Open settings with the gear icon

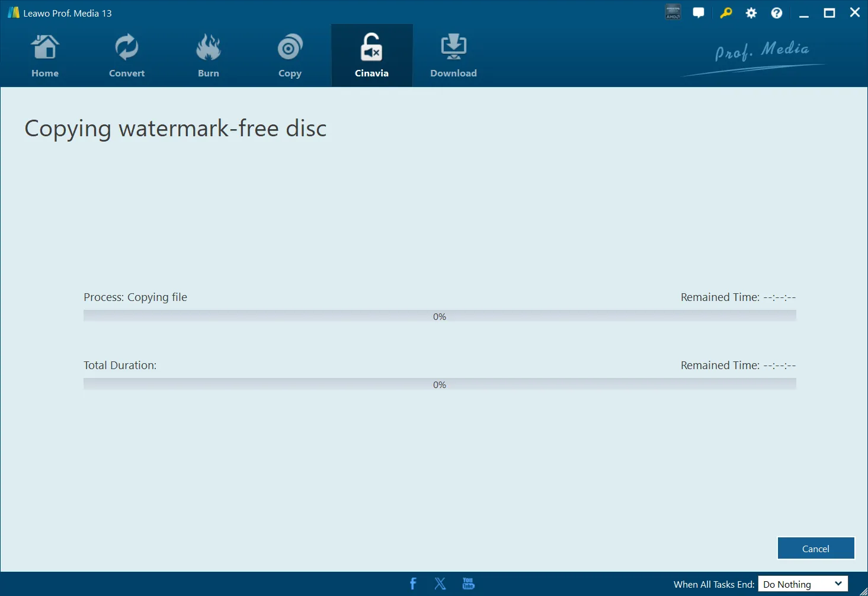(x=751, y=12)
